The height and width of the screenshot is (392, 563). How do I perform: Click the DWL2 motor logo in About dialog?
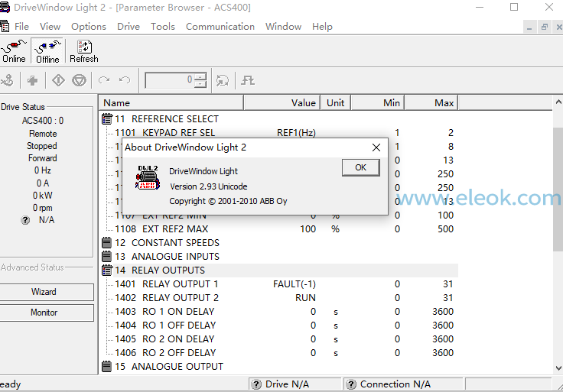tap(148, 177)
